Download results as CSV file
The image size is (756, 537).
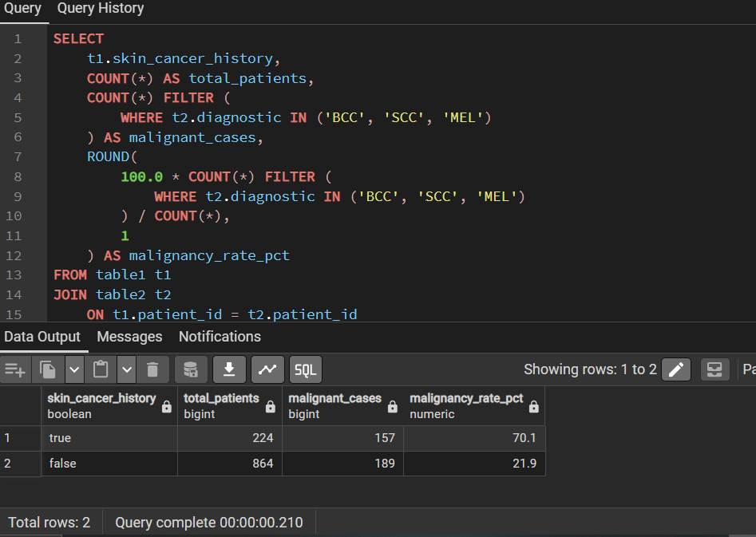tap(229, 369)
